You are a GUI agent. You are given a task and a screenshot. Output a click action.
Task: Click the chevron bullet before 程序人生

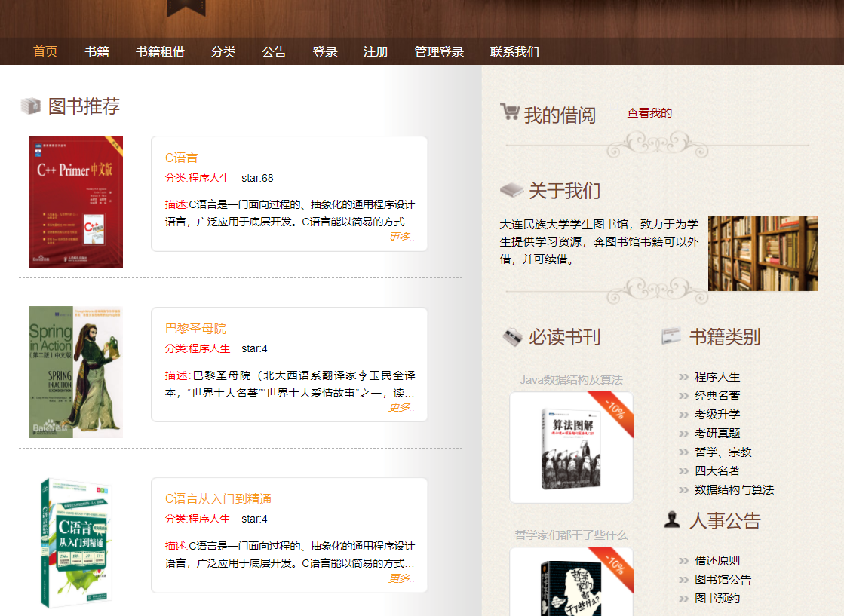pyautogui.click(x=683, y=377)
